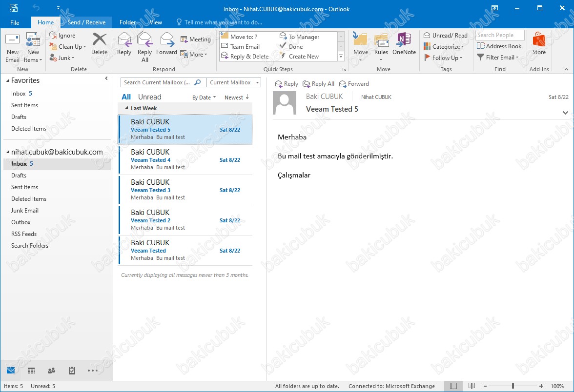
Task: Switch to the Send / Receive tab
Action: [86, 22]
